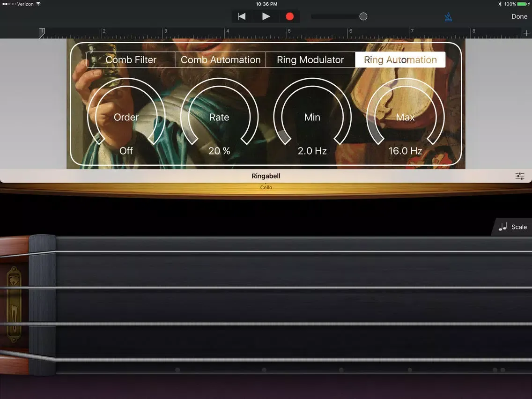Image resolution: width=532 pixels, height=399 pixels.
Task: Click the battery indicator in status bar
Action: 523,4
